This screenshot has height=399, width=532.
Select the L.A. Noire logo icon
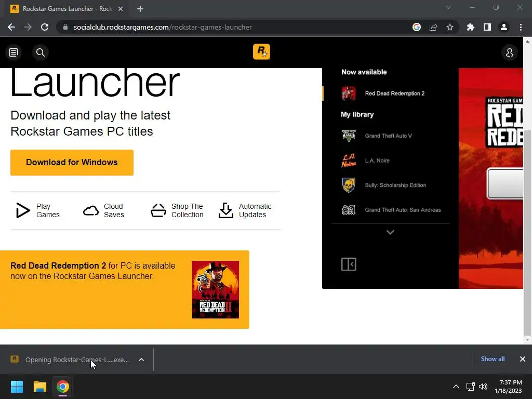pos(349,161)
